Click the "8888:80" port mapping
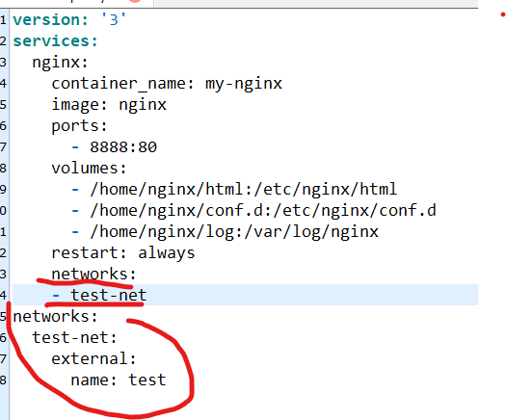This screenshot has height=420, width=506. (x=123, y=147)
